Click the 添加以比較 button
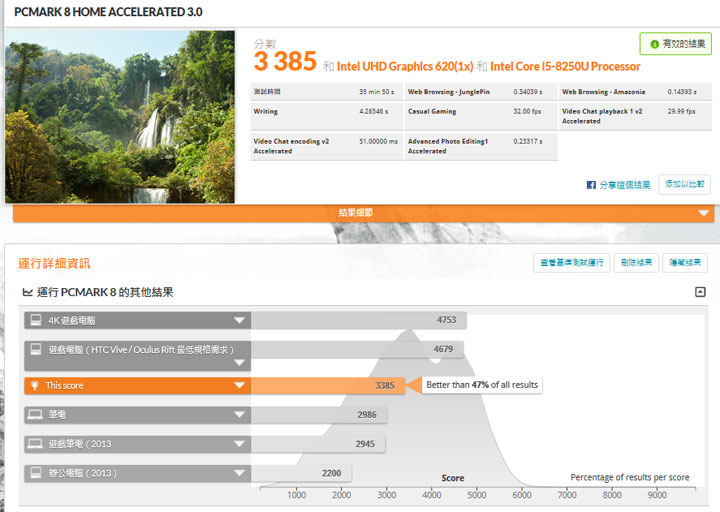This screenshot has width=720, height=512. pos(685,184)
